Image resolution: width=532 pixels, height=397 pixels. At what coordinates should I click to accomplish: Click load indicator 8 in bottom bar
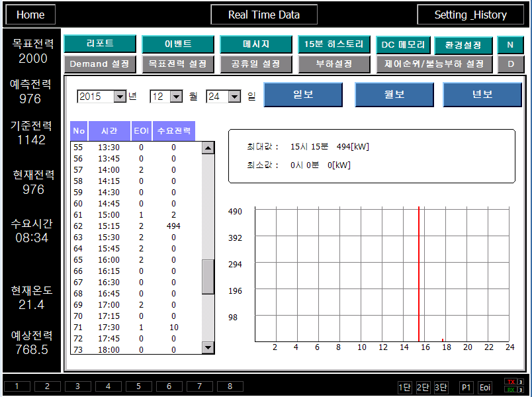(230, 386)
